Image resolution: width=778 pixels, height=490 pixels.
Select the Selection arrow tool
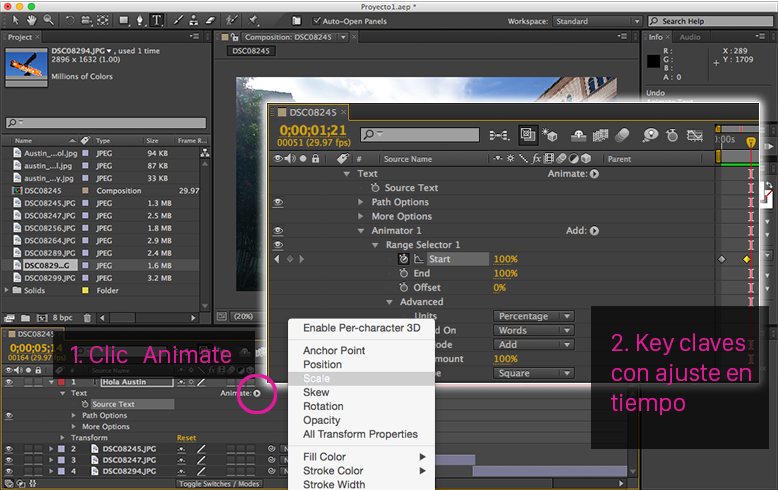pos(15,20)
